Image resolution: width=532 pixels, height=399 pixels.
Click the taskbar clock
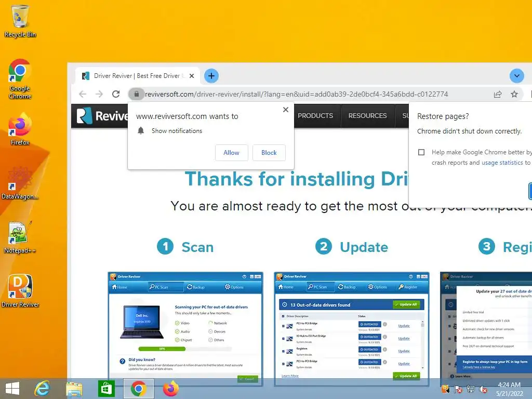509,389
